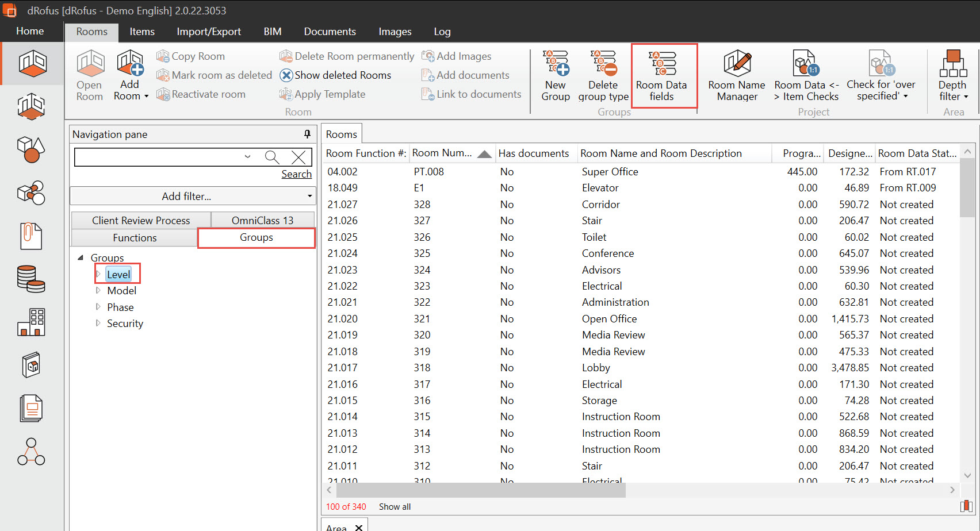
Task: Open the Add filter dropdown
Action: pos(193,196)
